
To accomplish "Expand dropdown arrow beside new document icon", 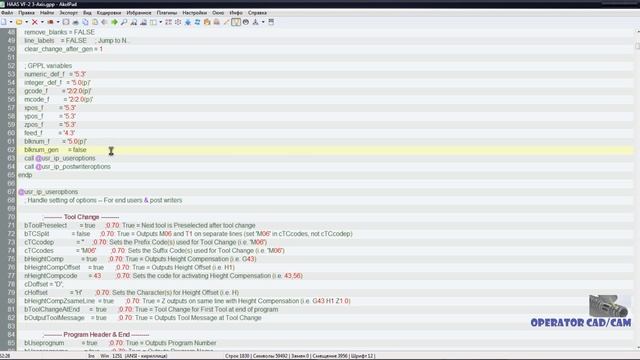I will (11, 22).
